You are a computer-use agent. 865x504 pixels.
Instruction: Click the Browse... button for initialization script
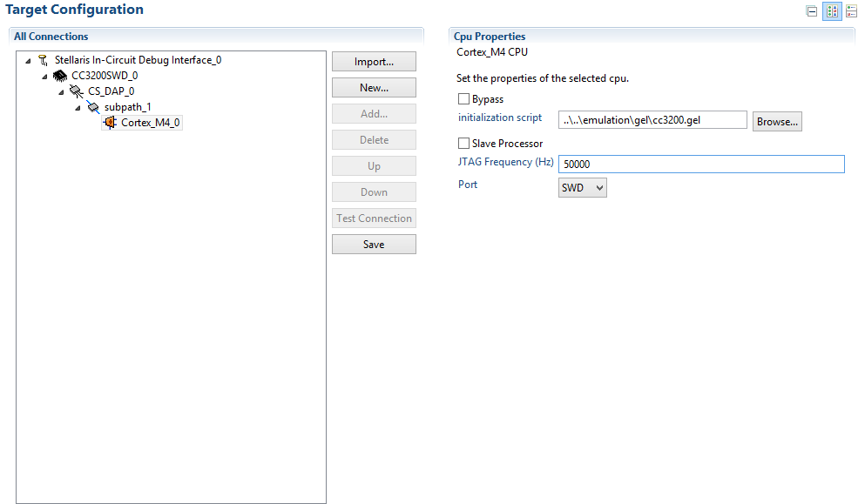point(777,121)
